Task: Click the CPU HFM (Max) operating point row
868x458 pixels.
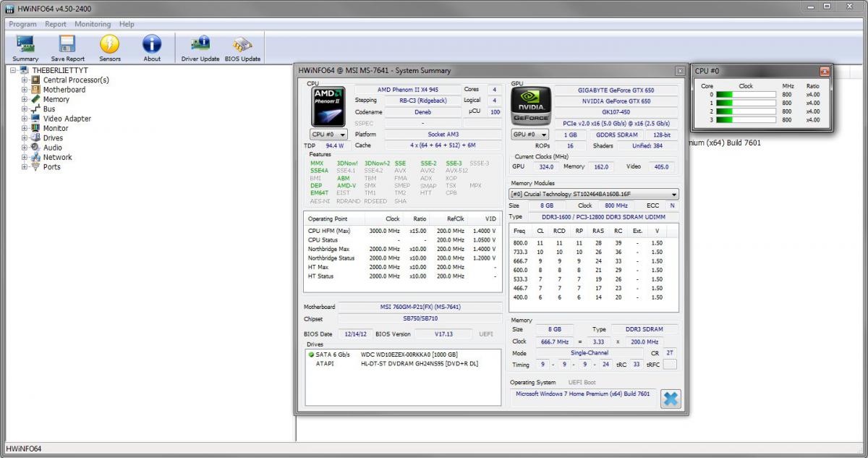Action: click(403, 231)
